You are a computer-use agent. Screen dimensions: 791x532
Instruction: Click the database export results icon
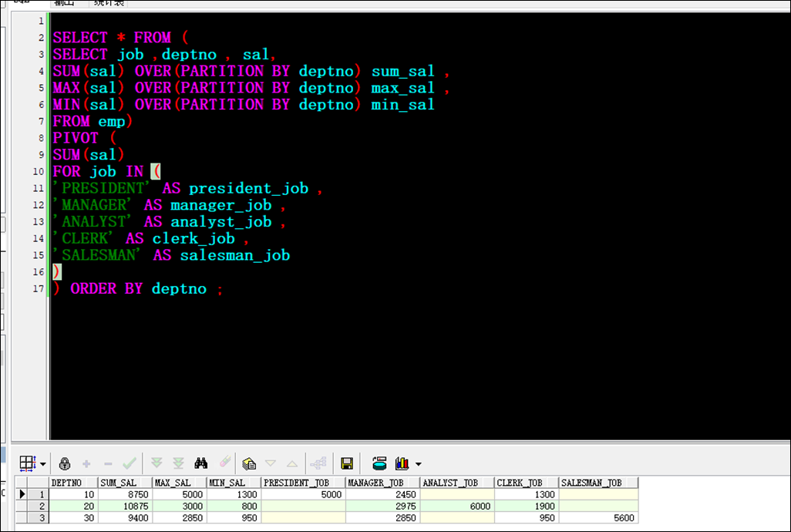point(379,463)
